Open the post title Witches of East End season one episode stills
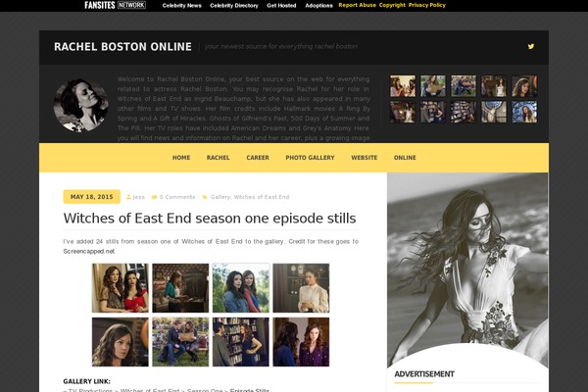 coord(210,219)
